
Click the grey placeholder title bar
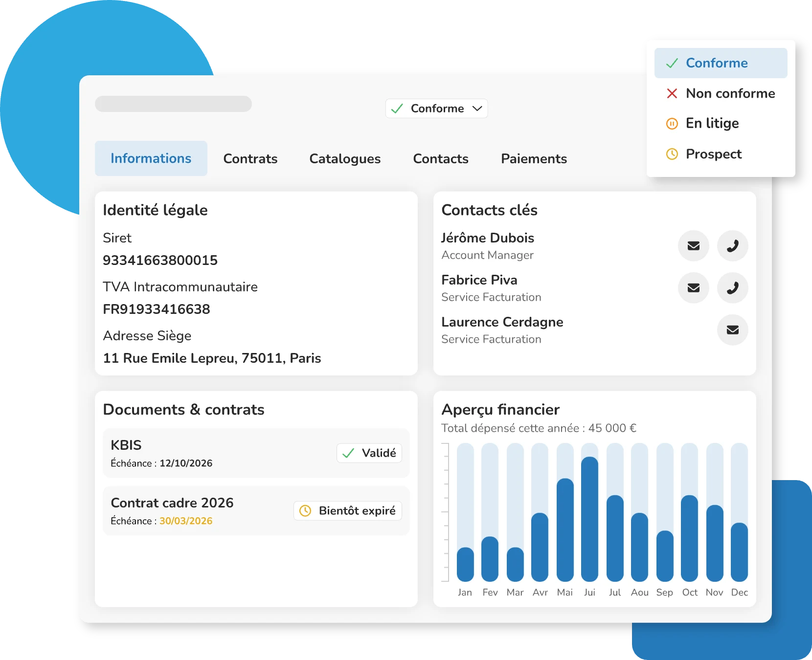coord(173,104)
